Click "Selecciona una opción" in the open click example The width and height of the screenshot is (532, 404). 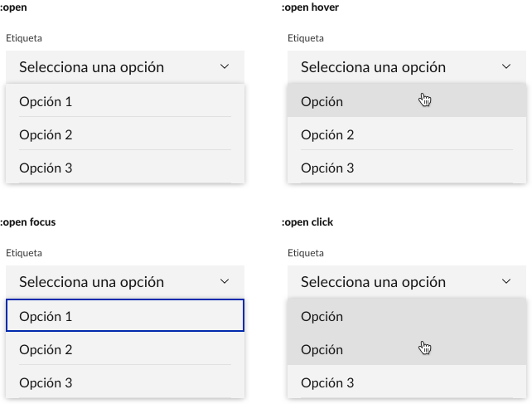[373, 282]
